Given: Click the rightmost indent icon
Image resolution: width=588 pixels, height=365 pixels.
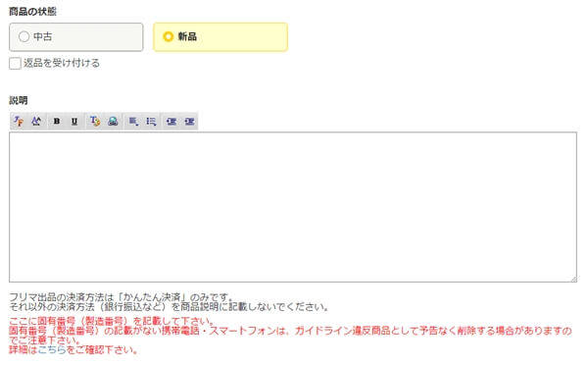Looking at the screenshot, I should pyautogui.click(x=189, y=122).
